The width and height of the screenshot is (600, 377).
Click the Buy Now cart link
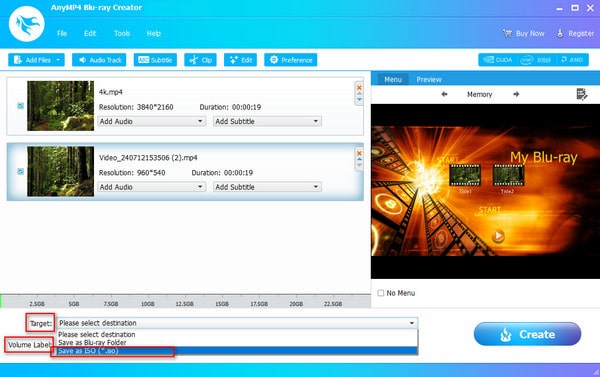[x=523, y=33]
